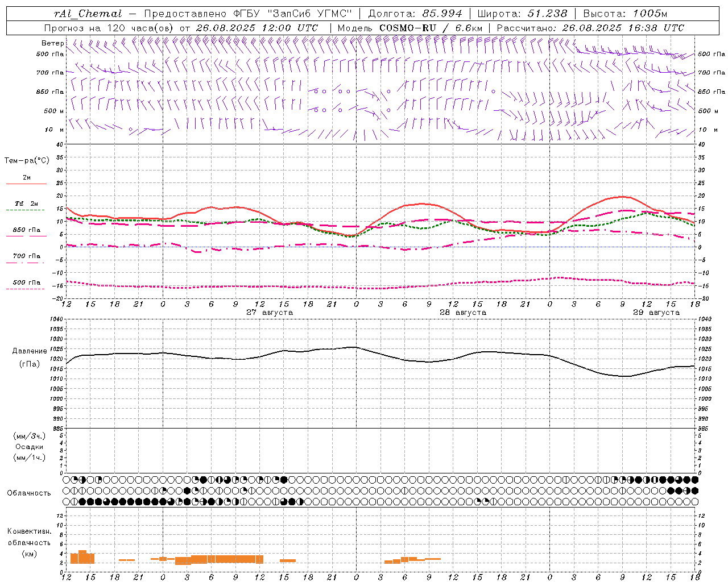Click the forecast start "26.08.2025 12:00 UTC"
Screen dimensions: 728x582
(257, 28)
